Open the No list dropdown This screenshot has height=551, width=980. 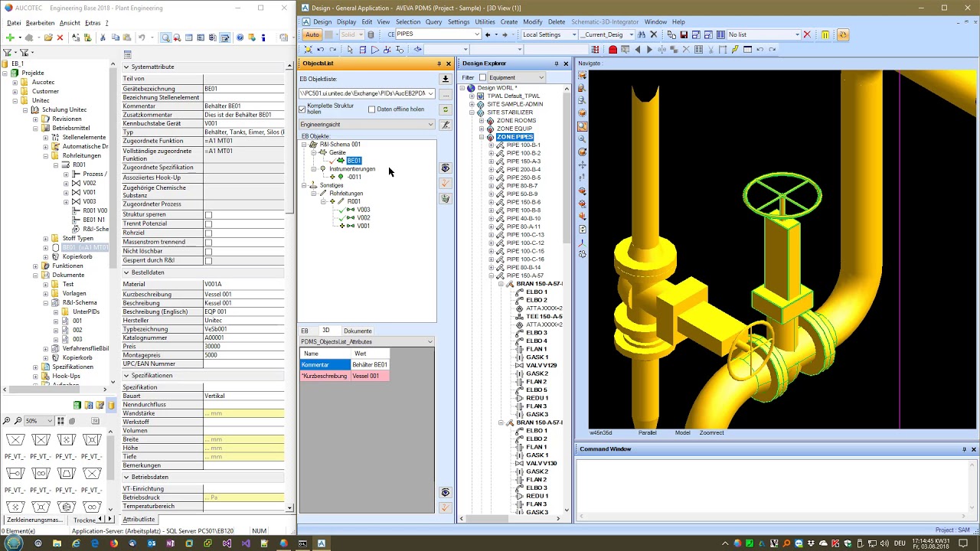coord(796,34)
